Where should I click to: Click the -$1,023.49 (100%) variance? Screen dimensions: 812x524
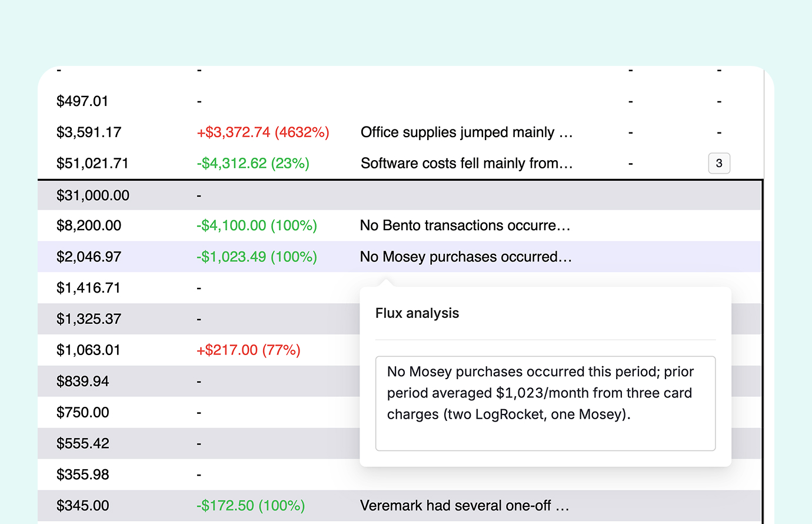[x=257, y=257]
